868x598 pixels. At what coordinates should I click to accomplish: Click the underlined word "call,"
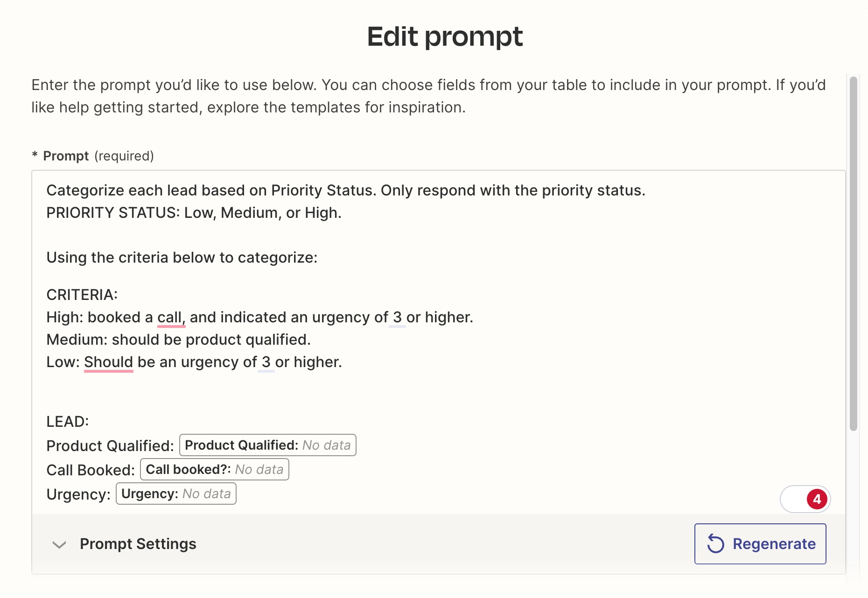click(171, 317)
